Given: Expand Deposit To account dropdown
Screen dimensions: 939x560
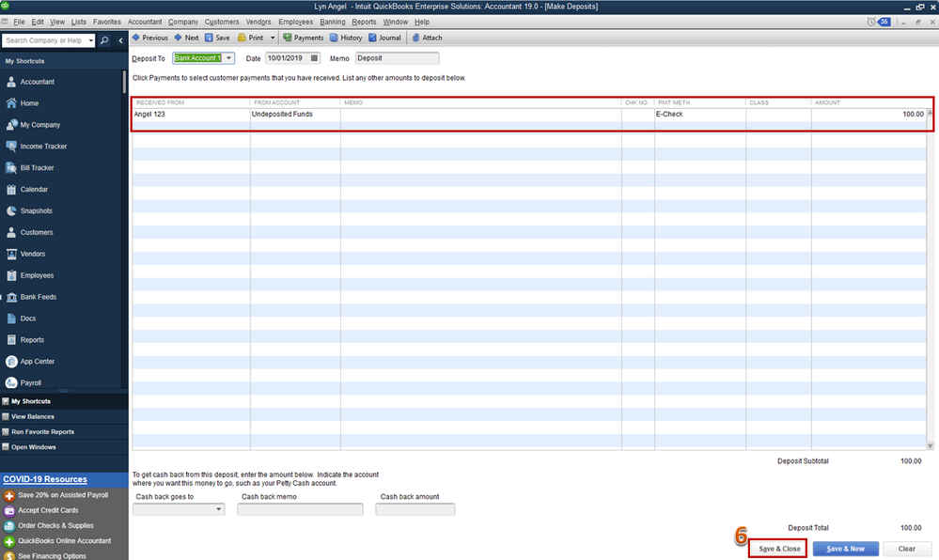Looking at the screenshot, I should pyautogui.click(x=228, y=58).
